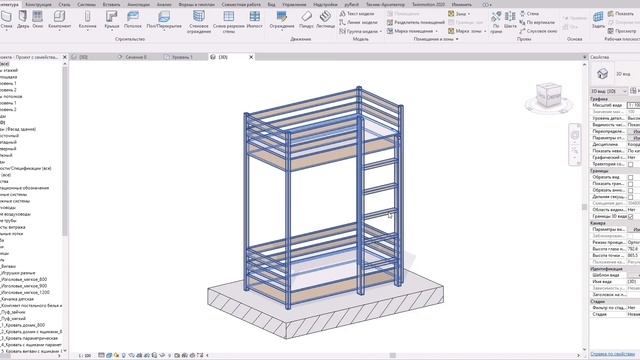
Task: Toggle the Crop Region Visible (Показать гран...) checkbox
Action: (631, 184)
